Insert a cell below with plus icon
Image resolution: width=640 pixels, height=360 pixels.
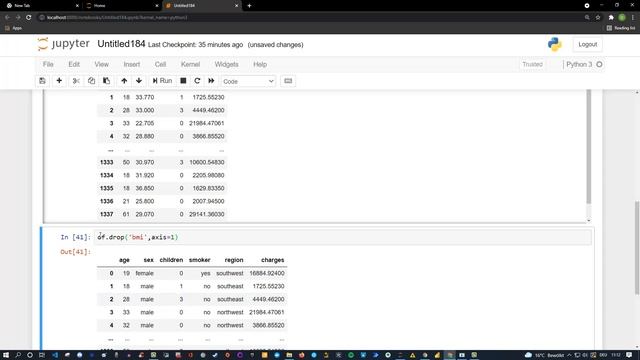tap(59, 81)
